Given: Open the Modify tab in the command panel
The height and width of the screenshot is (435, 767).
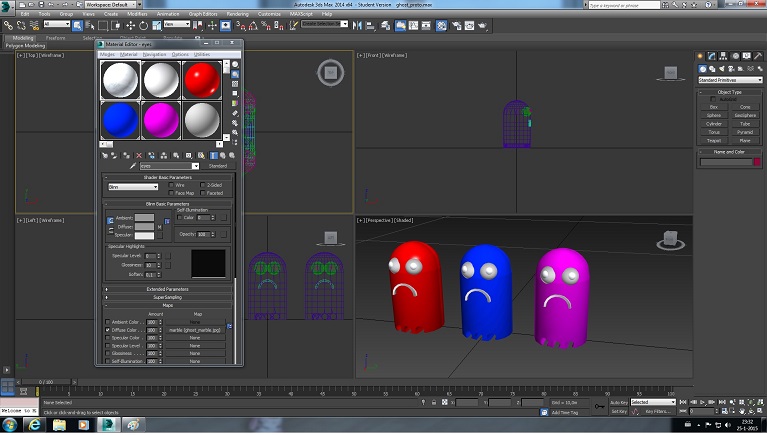Looking at the screenshot, I should point(711,56).
